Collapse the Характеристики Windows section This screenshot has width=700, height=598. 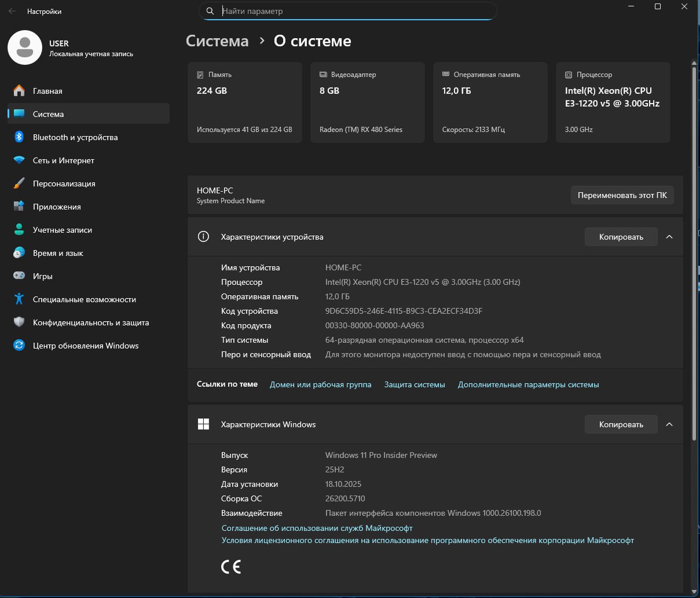coord(669,424)
